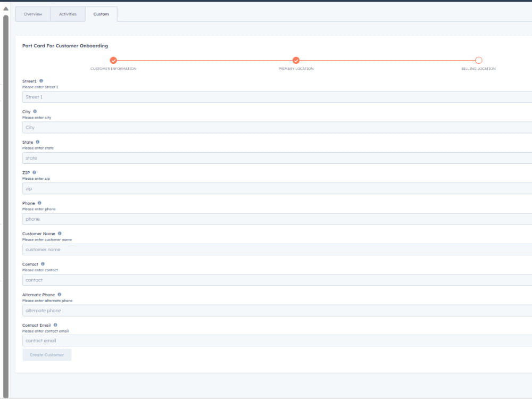Click the info icon next to Street1
This screenshot has width=532, height=399.
point(41,81)
